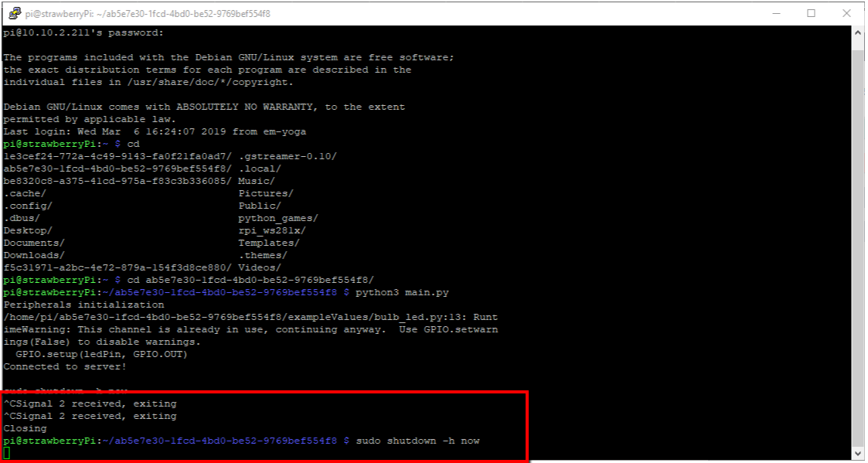Maximize the PuTTY terminal window

coord(811,13)
